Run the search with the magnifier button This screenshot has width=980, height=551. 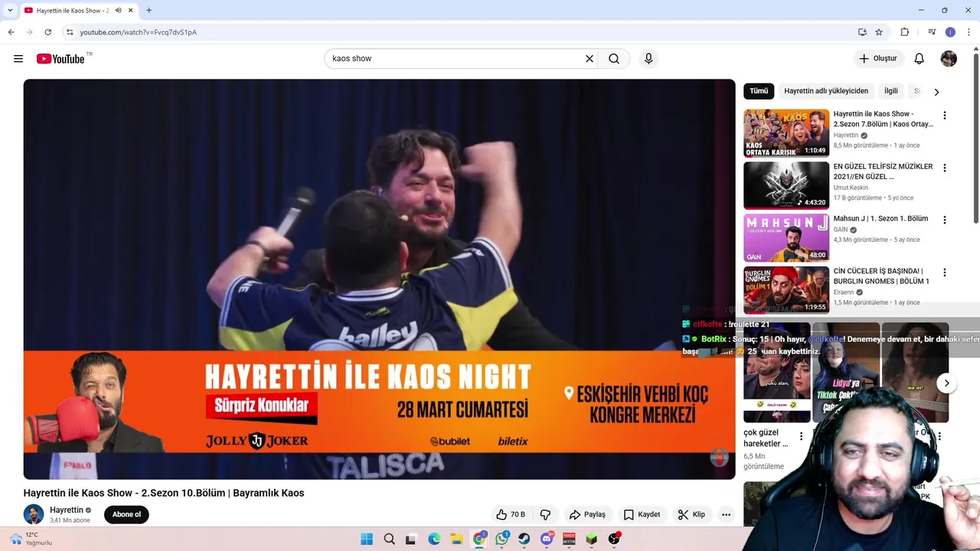click(x=614, y=59)
